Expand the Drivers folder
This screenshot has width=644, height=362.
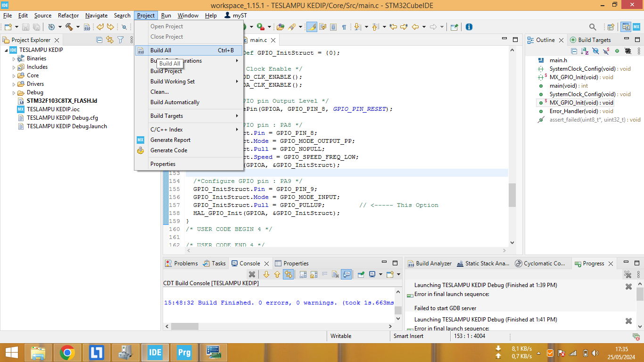pyautogui.click(x=14, y=84)
